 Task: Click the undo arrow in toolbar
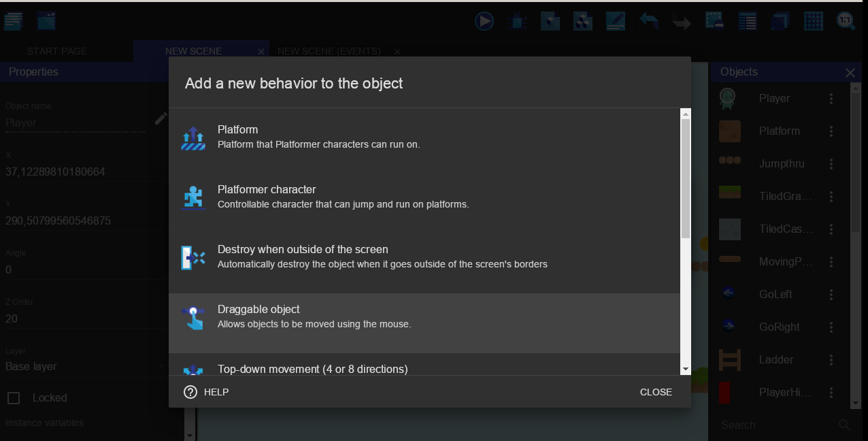pos(648,21)
